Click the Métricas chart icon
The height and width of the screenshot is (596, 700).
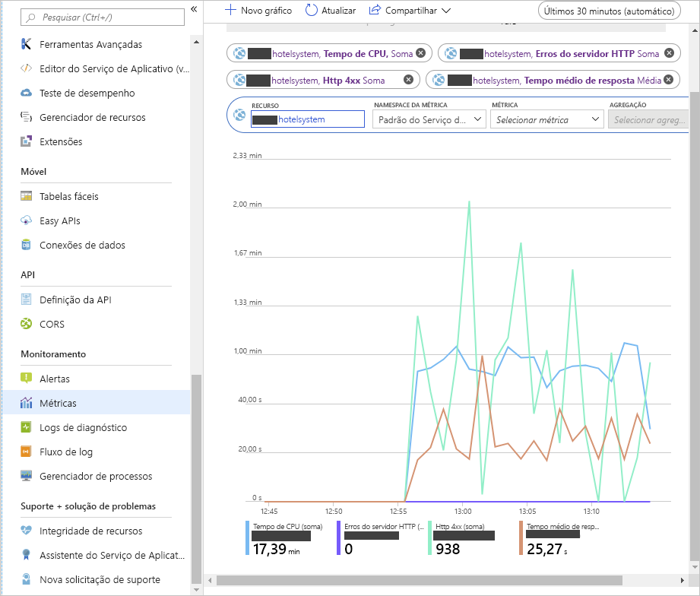coord(27,403)
